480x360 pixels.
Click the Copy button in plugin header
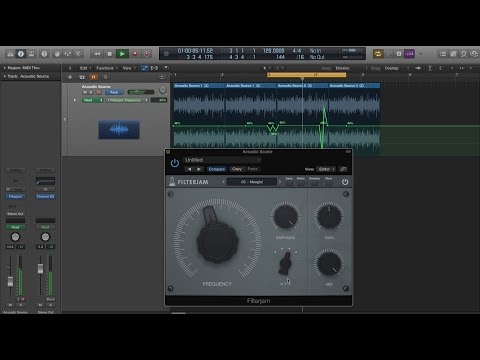click(x=237, y=169)
